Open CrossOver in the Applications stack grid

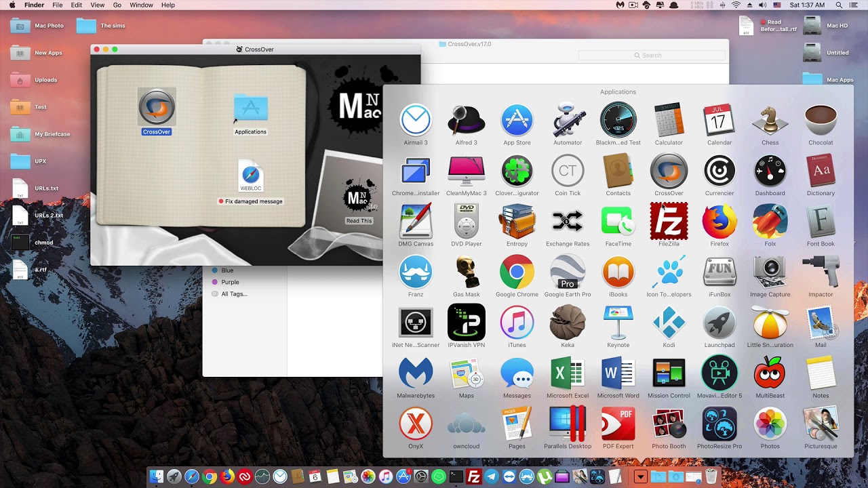[x=669, y=171]
